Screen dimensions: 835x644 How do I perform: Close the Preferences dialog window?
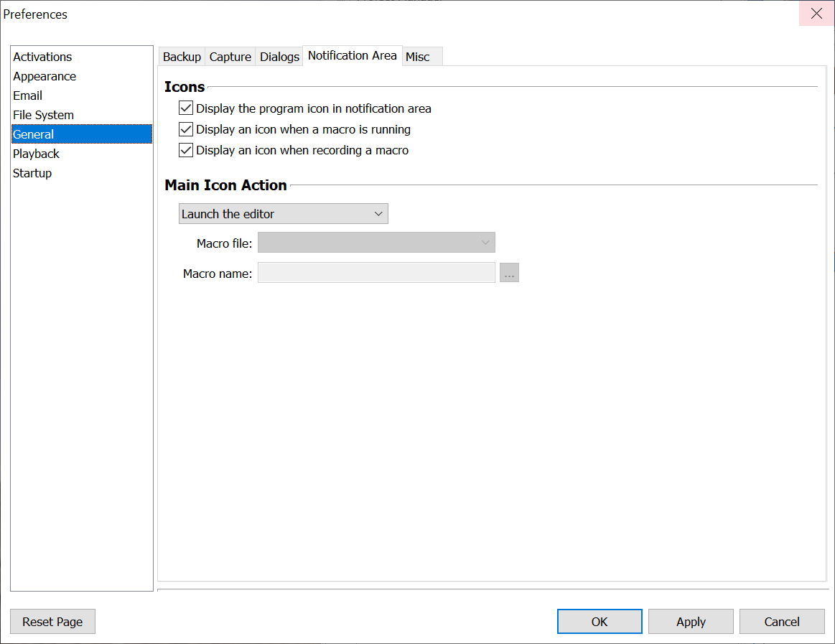(816, 14)
